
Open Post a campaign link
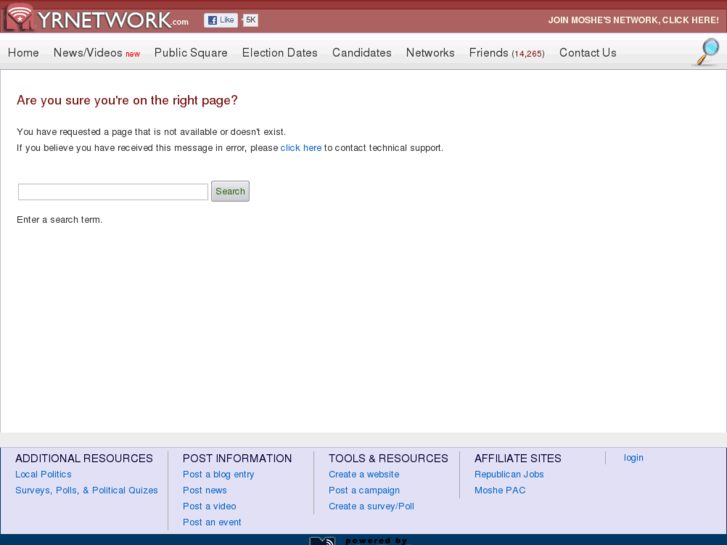coord(364,490)
